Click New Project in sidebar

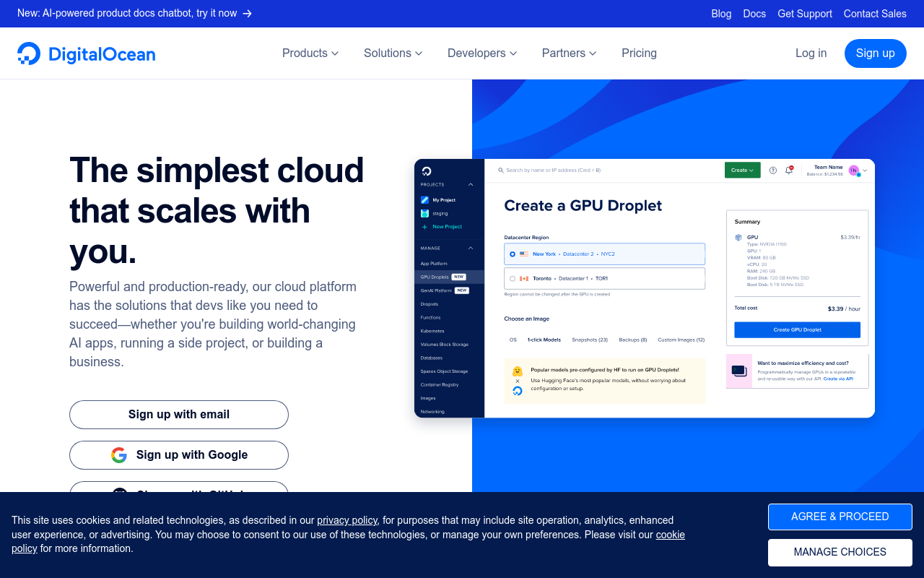[448, 227]
